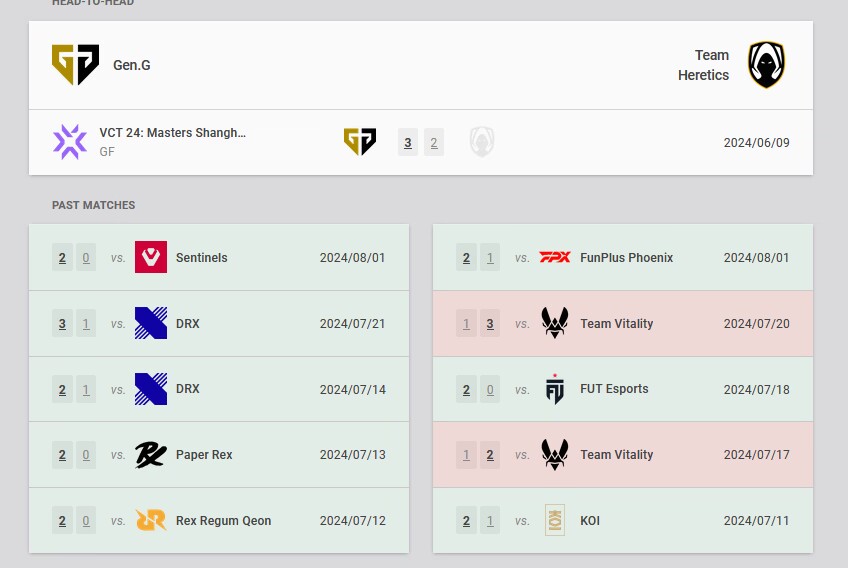Screen dimensions: 848x568
Task: Click the 2024/07/14 date for DRX match
Action: point(352,389)
